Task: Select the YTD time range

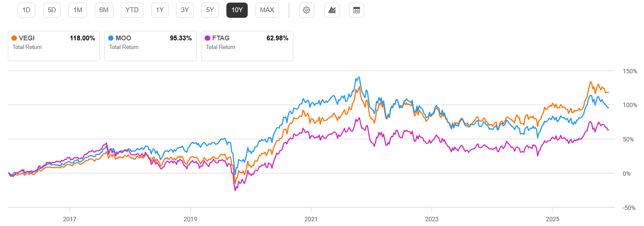Action: (x=132, y=10)
